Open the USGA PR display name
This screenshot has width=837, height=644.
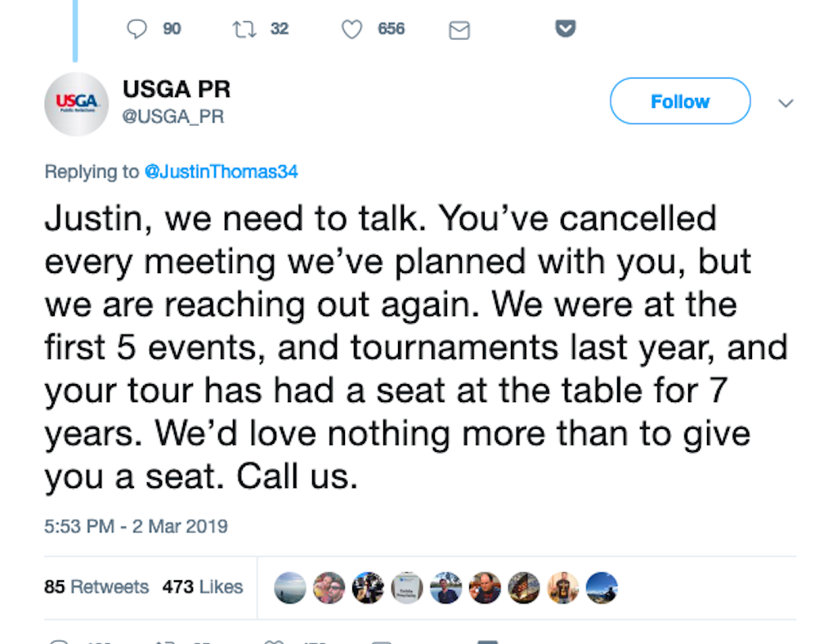tap(177, 89)
